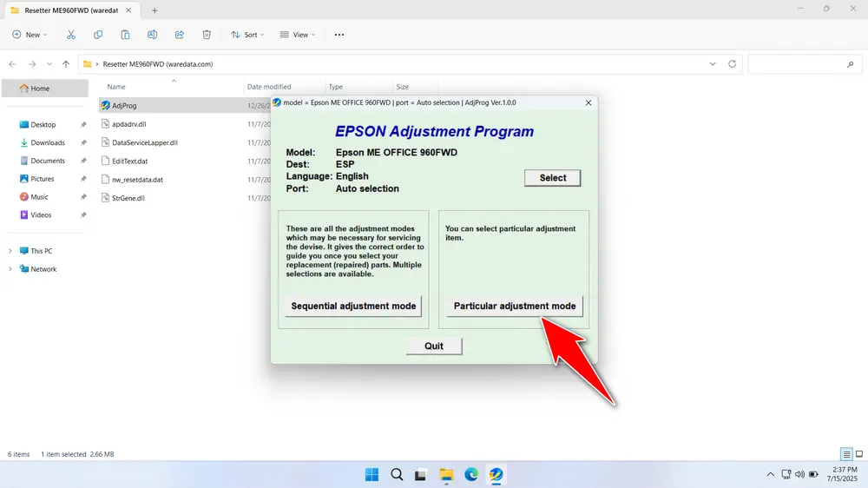Click the Share icon in Explorer toolbar
This screenshot has height=488, width=868.
[180, 35]
